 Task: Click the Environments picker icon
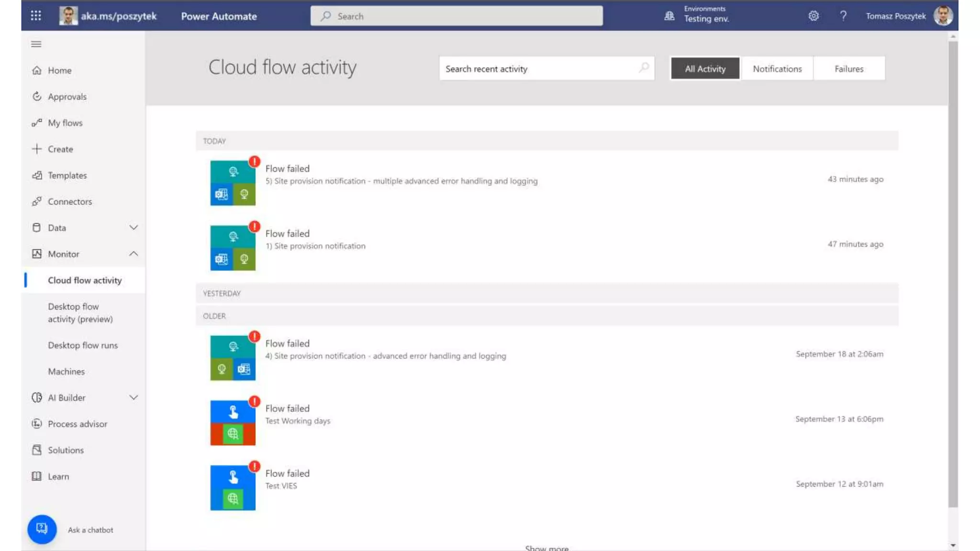[669, 16]
